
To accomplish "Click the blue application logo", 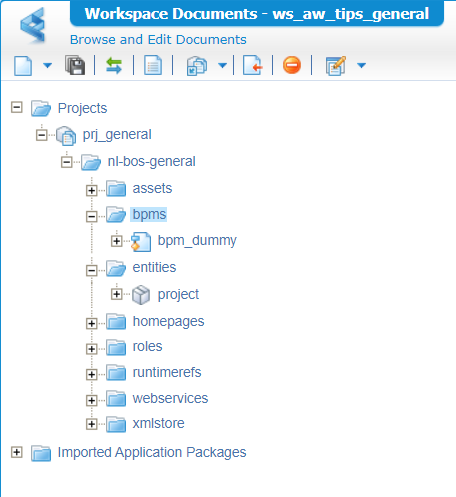I will point(33,25).
